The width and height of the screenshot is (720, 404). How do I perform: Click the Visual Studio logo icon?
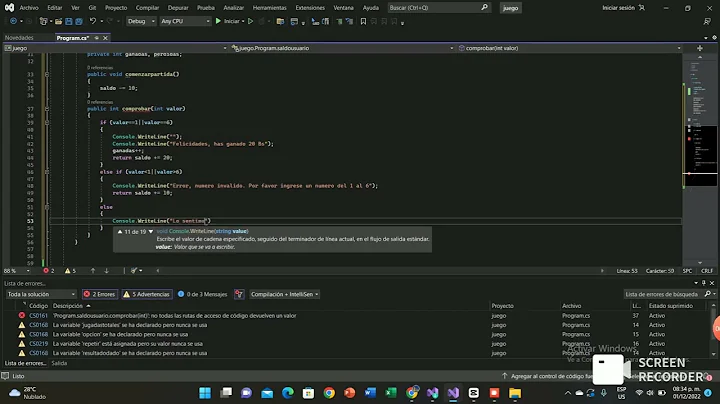tap(9, 7)
